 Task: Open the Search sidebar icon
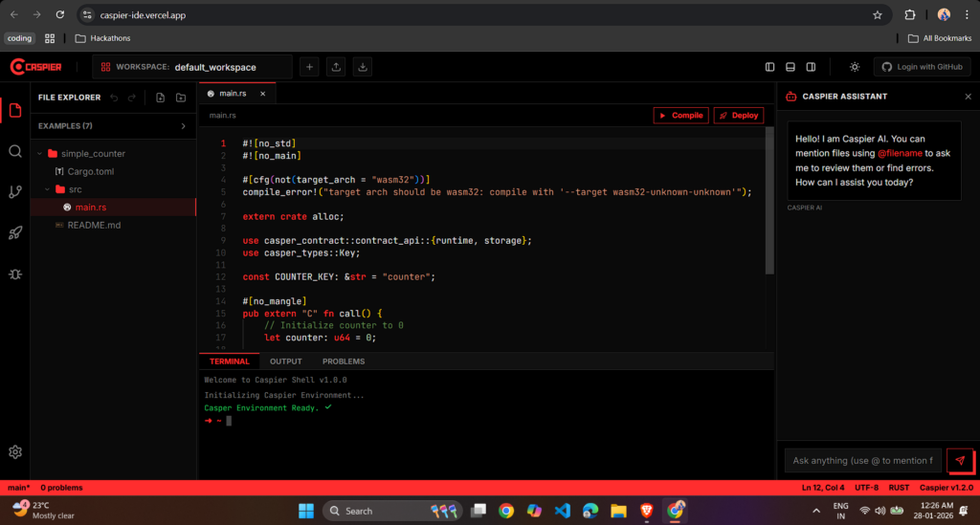coord(15,151)
